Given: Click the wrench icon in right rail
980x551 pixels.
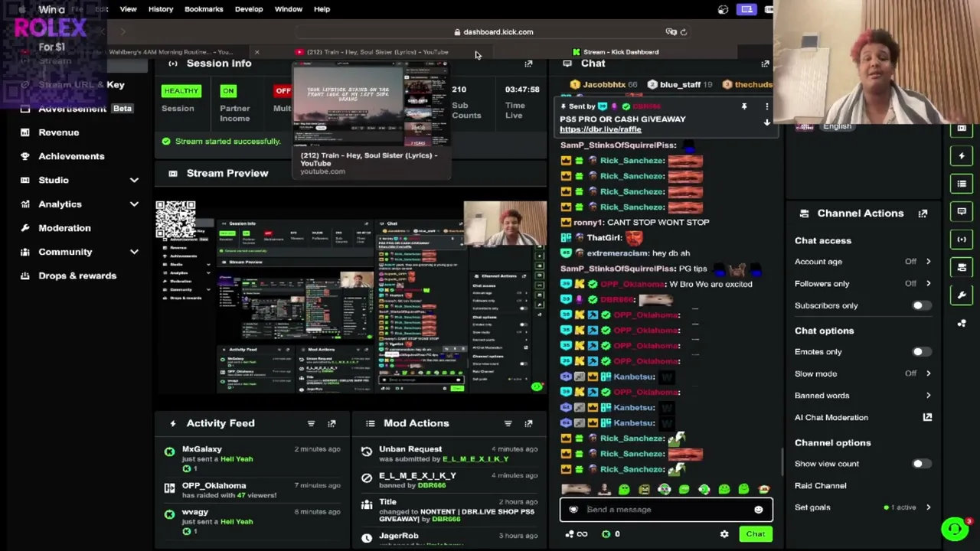Looking at the screenshot, I should point(962,295).
